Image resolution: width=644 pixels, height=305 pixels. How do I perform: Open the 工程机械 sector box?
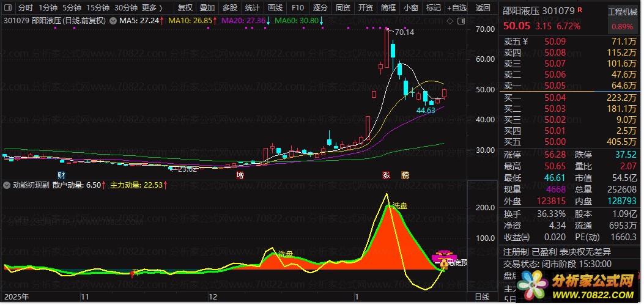[623, 20]
